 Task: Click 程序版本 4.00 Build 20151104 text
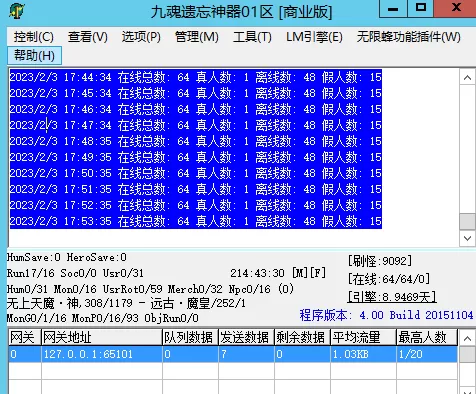click(x=386, y=315)
